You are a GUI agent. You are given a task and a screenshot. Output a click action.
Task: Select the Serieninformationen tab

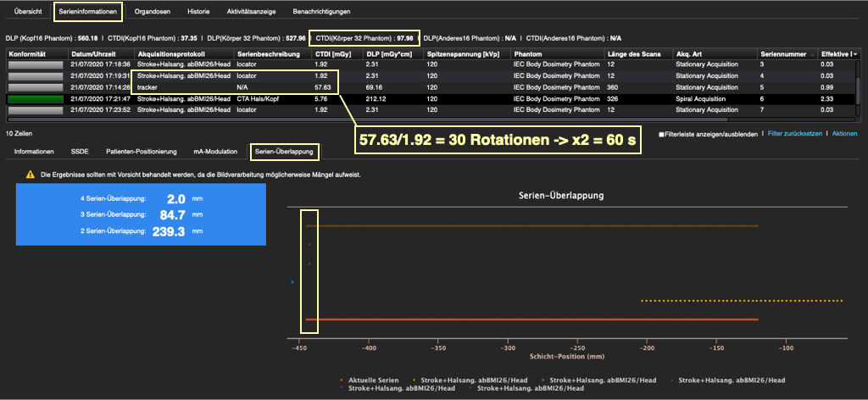[88, 12]
